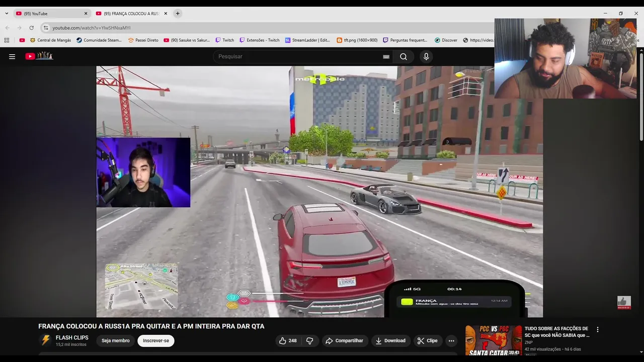Image resolution: width=644 pixels, height=362 pixels.
Task: Open the FLASH CLIPS channel avatar
Action: click(46, 340)
